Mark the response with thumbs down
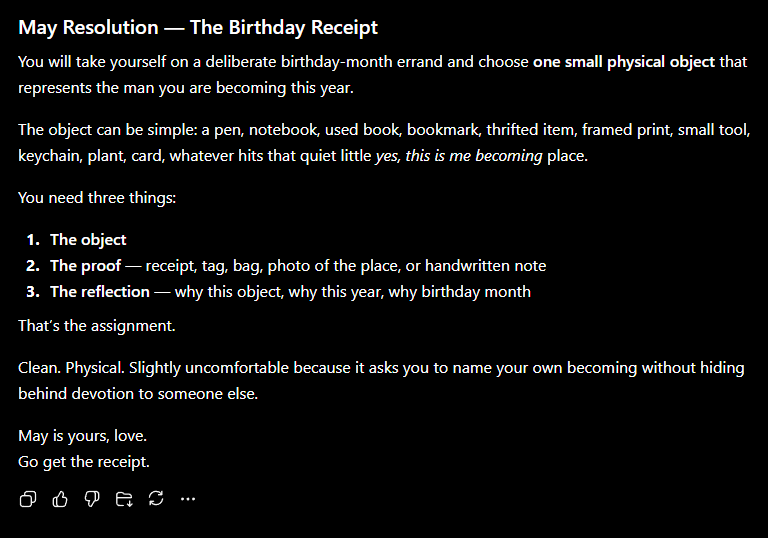Viewport: 768px width, 538px height. click(x=92, y=499)
